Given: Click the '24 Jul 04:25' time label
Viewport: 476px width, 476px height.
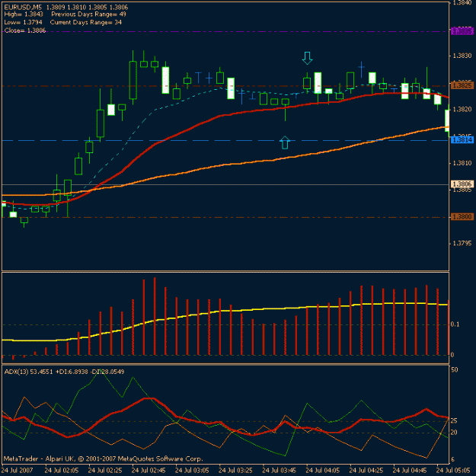Looking at the screenshot, I should point(366,471).
